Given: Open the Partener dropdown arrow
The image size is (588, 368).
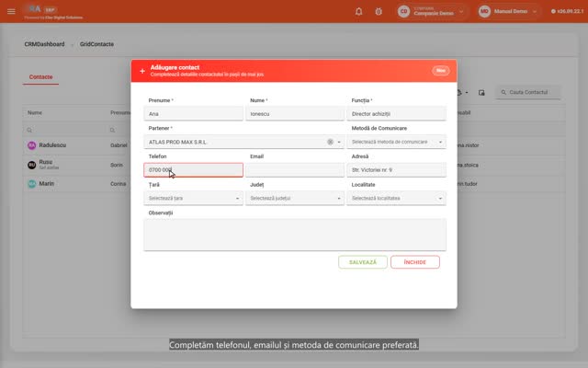Looking at the screenshot, I should point(339,142).
